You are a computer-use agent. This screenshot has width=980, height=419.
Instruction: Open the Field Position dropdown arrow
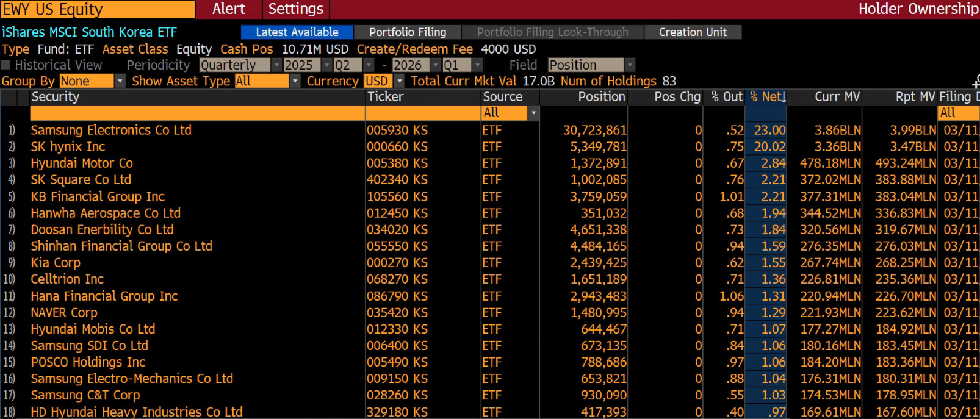click(630, 65)
